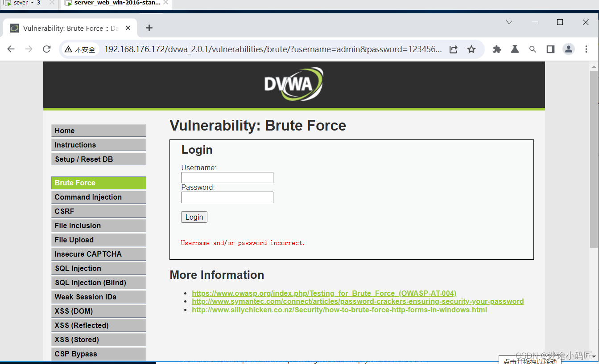Open the CSP Bypass page

tap(99, 354)
